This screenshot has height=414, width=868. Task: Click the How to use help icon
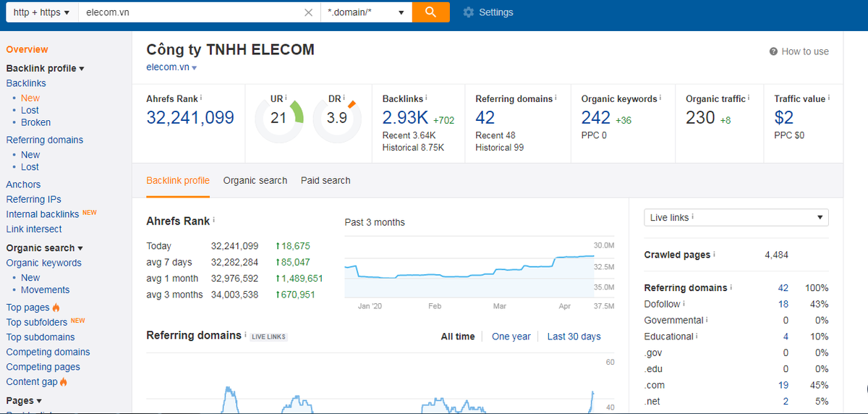click(773, 51)
